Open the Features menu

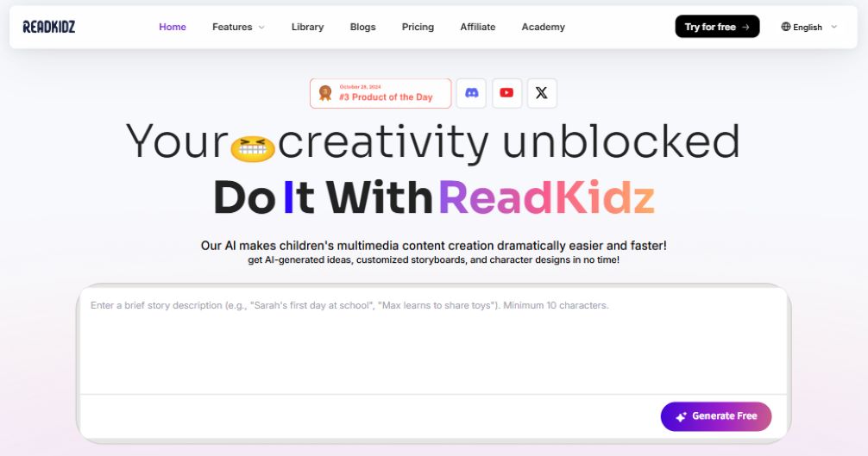[x=232, y=27]
